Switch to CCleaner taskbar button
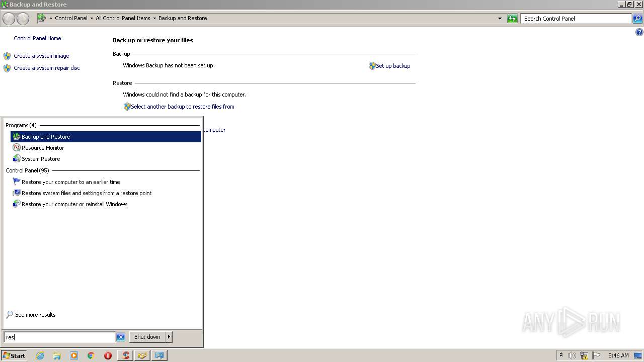644x362 pixels. point(125,355)
